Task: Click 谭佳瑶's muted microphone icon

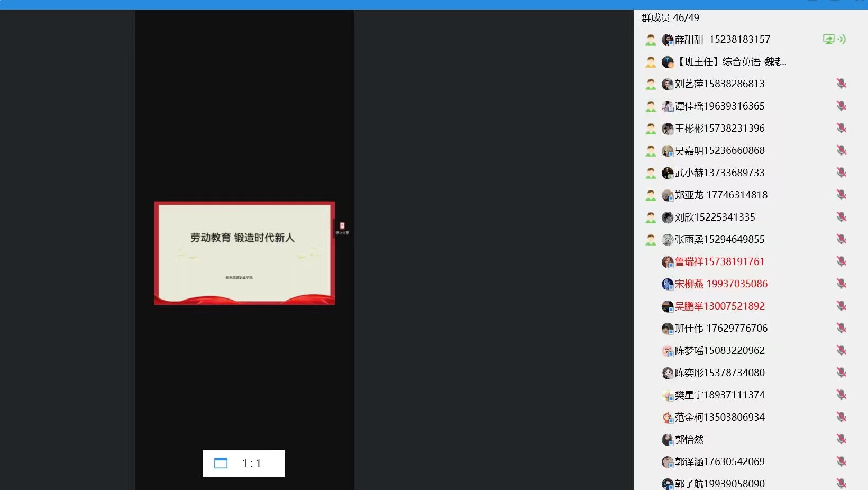Action: pos(841,106)
